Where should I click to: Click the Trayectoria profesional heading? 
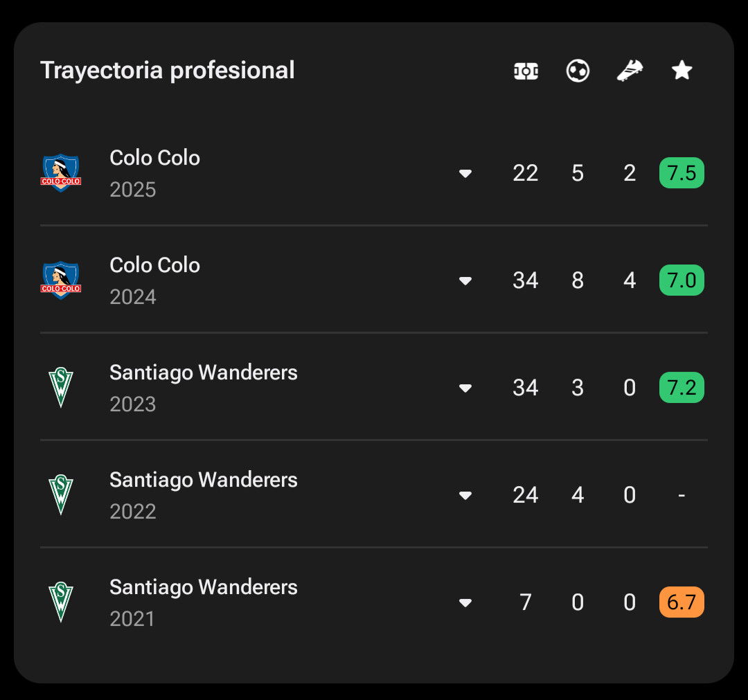coord(168,71)
